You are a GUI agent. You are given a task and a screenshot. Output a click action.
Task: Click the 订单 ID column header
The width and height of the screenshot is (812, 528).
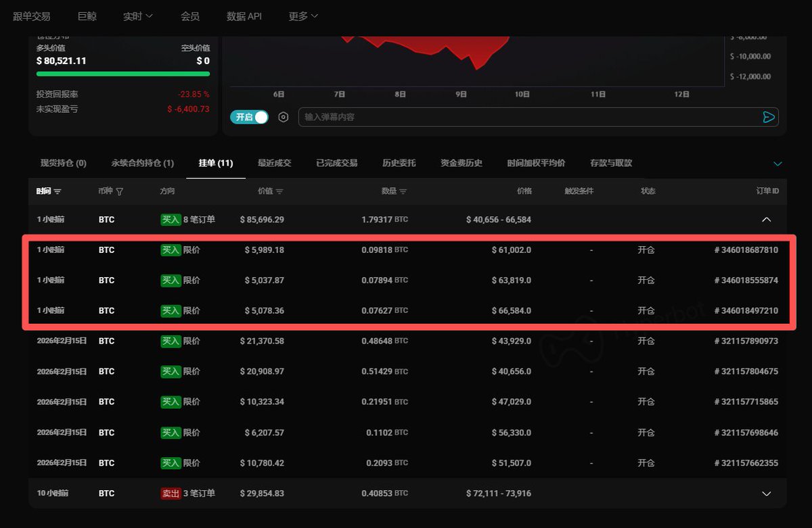[767, 191]
